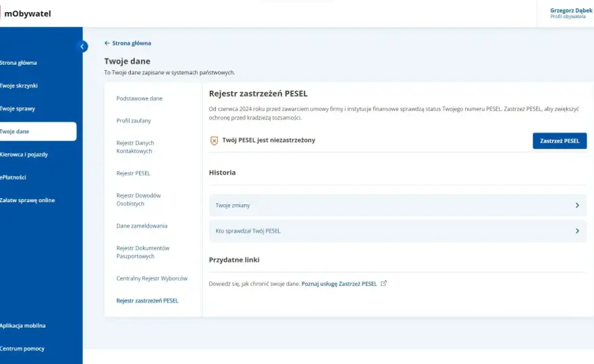Open the Grzegorz Dąbek profile menu

571,13
